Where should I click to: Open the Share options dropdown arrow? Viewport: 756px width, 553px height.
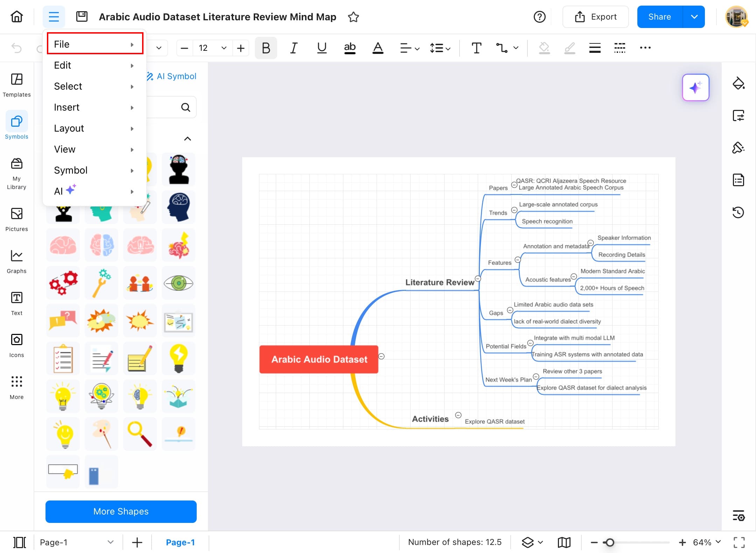(x=694, y=17)
